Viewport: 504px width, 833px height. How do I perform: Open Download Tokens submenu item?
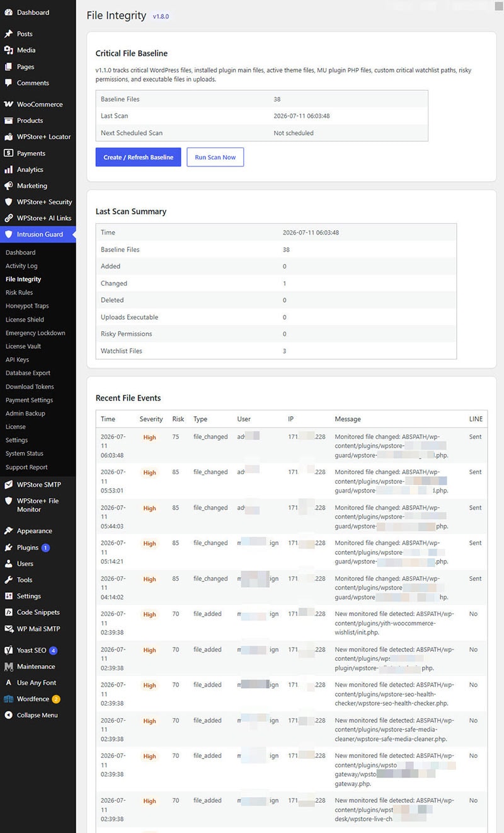tap(30, 387)
